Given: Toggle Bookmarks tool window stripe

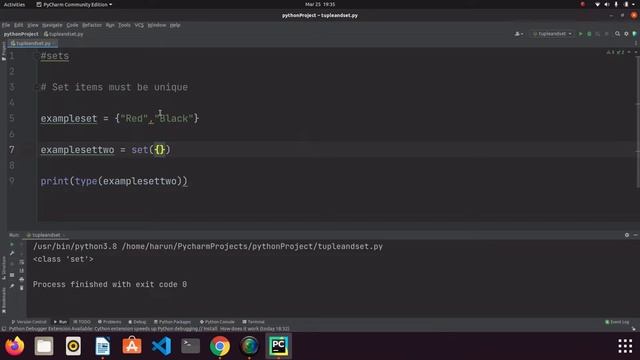Looking at the screenshot, I should click(x=3, y=300).
